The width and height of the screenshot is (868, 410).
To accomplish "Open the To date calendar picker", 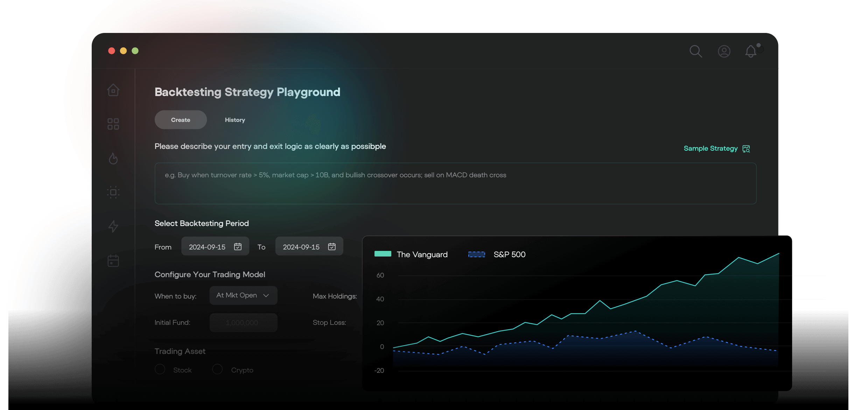I will [x=332, y=247].
